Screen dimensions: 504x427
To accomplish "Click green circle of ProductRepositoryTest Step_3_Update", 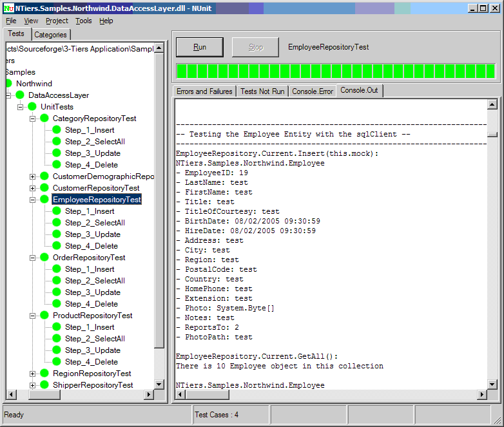I will click(57, 350).
